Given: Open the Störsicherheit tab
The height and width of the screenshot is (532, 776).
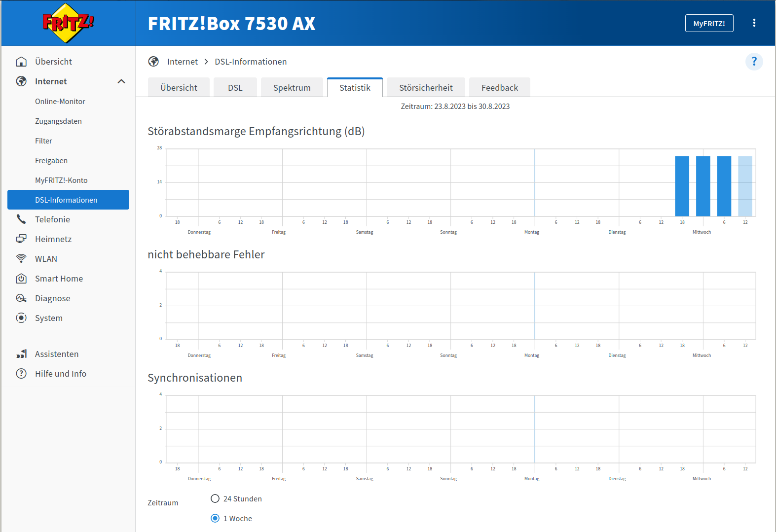Looking at the screenshot, I should pyautogui.click(x=426, y=87).
